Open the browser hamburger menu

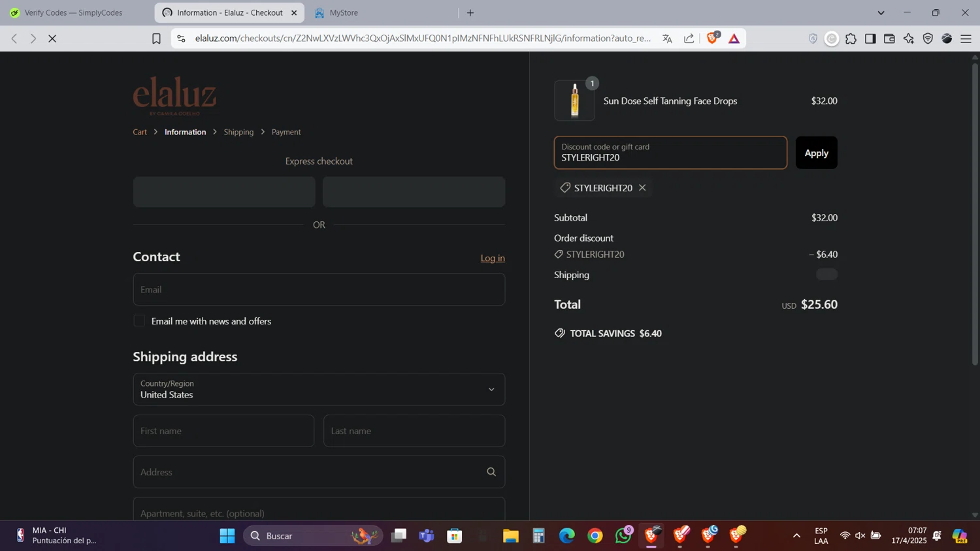(x=966, y=39)
